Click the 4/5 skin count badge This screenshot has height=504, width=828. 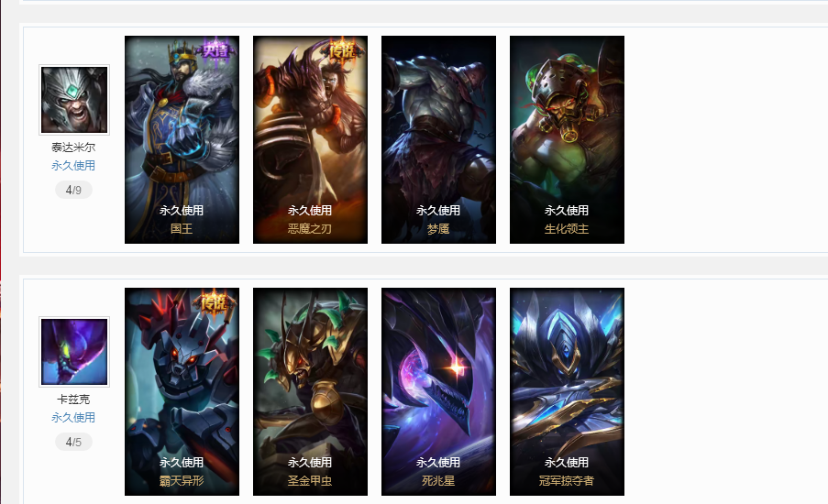coord(73,442)
